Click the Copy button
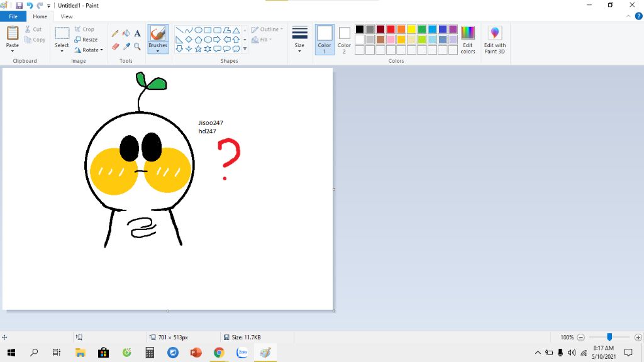The image size is (644, 362). click(35, 40)
